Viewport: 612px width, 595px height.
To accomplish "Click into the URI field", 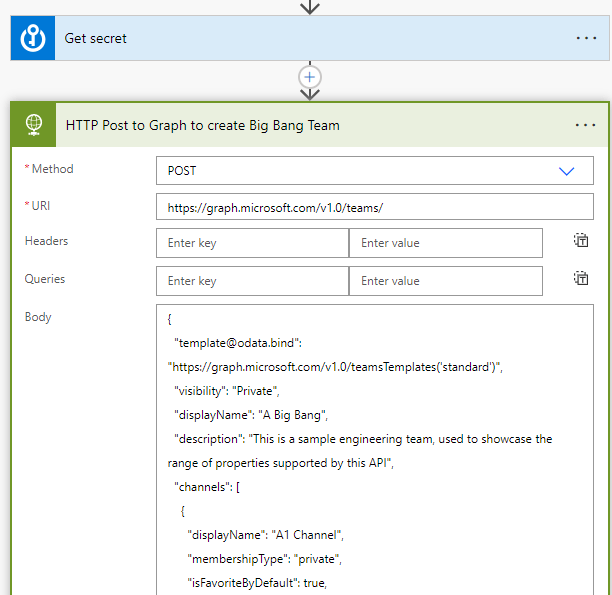I will 374,207.
